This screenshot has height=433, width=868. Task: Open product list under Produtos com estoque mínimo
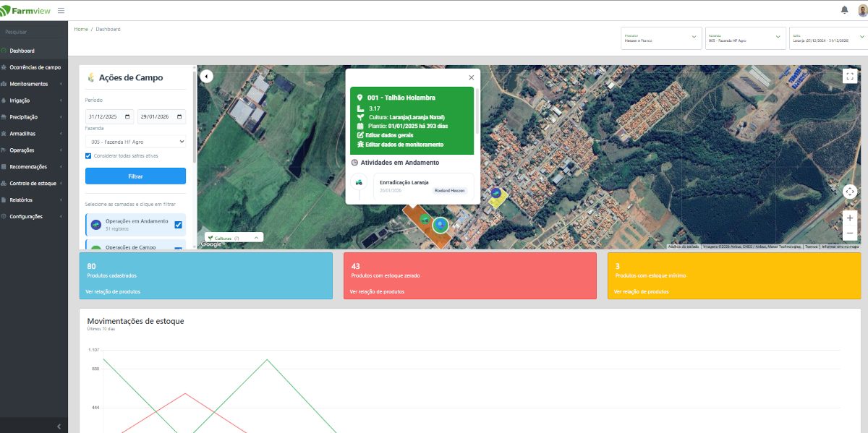[642, 291]
